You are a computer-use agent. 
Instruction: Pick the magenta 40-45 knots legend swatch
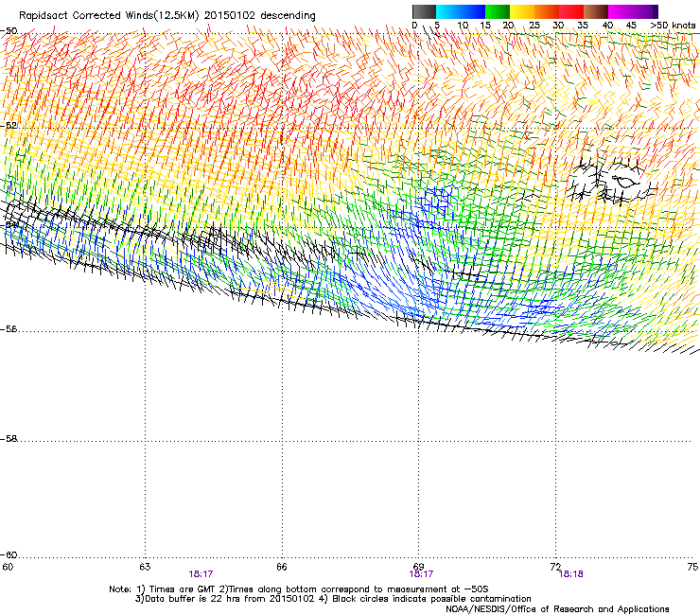(621, 11)
